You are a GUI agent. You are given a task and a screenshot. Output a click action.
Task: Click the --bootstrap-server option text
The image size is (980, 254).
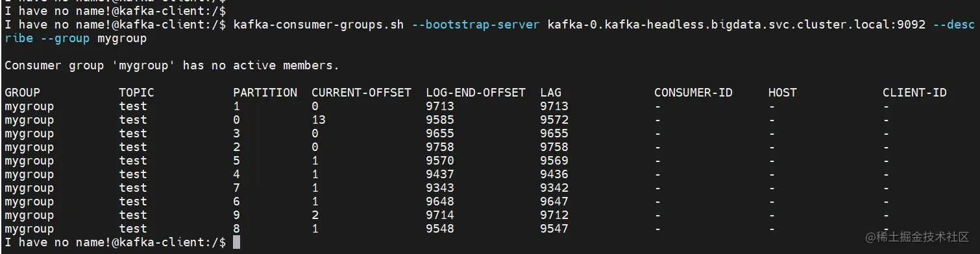point(476,25)
